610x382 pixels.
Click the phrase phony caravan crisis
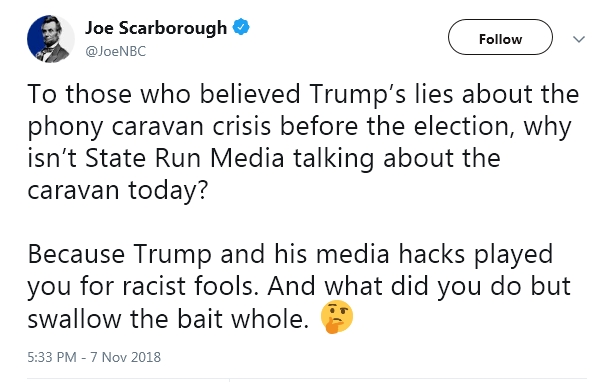149,127
